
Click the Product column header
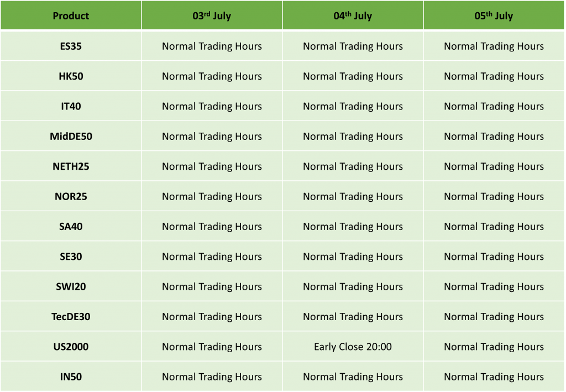tap(71, 15)
